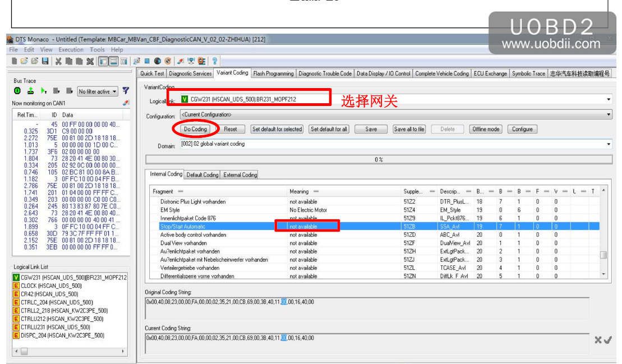622x364 pixels.
Task: Click the Delete X icon in main toolbar
Action: 90,61
